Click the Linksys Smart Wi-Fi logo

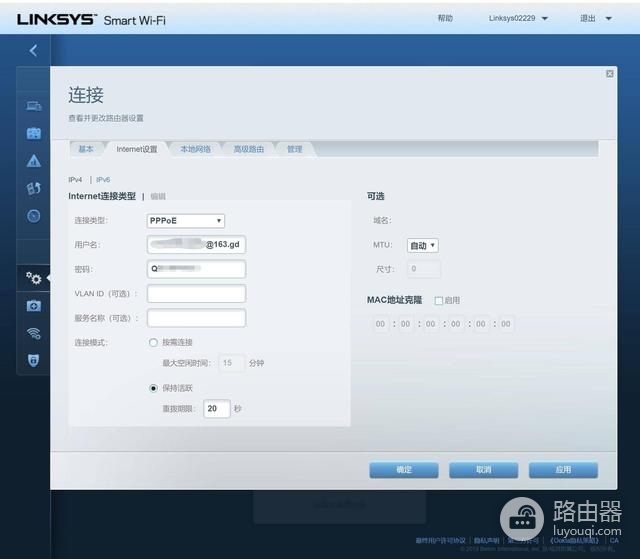click(x=91, y=20)
